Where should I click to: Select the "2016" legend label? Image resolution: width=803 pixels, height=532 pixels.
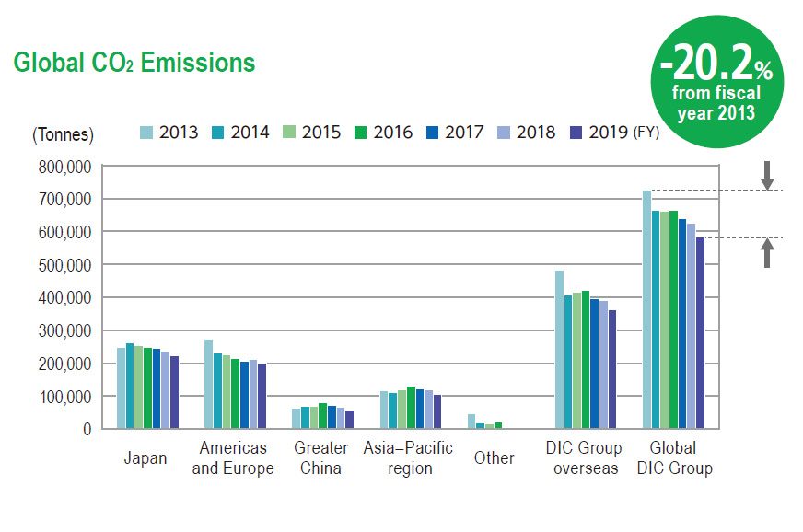pyautogui.click(x=393, y=133)
